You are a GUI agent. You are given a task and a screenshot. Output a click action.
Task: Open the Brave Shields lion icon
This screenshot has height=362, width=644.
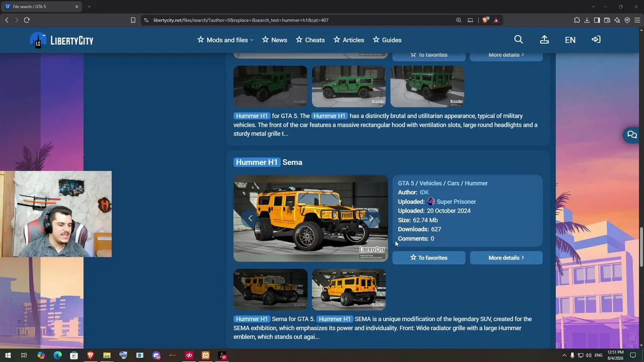pyautogui.click(x=485, y=20)
